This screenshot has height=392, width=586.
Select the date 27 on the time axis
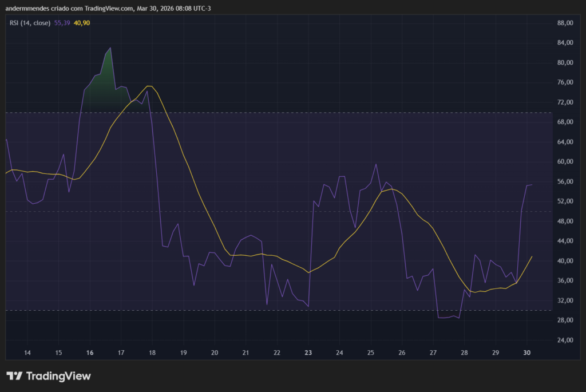point(433,353)
